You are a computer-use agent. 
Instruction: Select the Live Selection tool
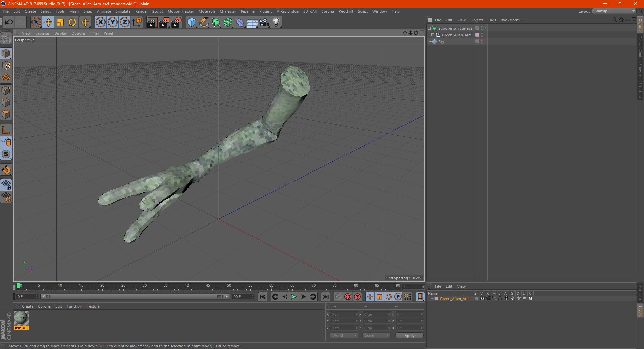click(x=36, y=22)
